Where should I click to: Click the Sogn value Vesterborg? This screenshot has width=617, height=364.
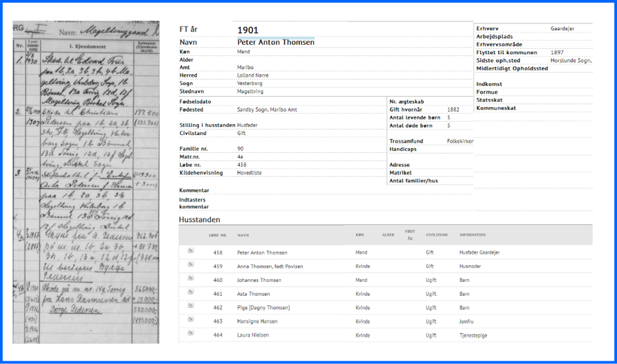point(250,83)
